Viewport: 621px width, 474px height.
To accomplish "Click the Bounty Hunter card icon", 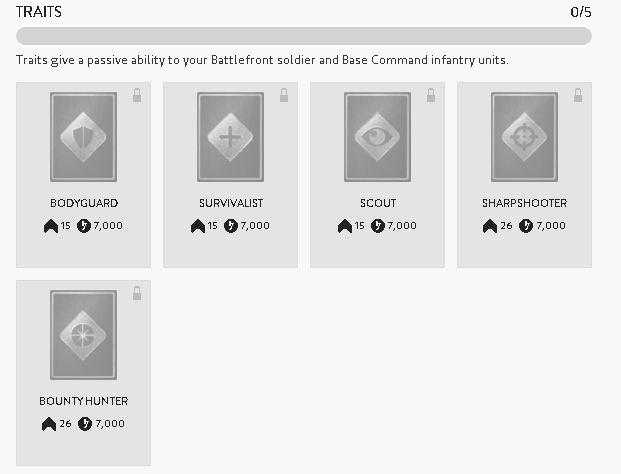I will point(83,335).
